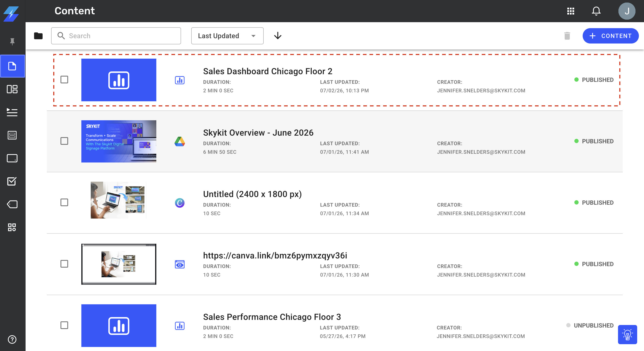Click the '07/02/26, 10:13 PM' timestamp
The width and height of the screenshot is (644, 351).
point(345,91)
